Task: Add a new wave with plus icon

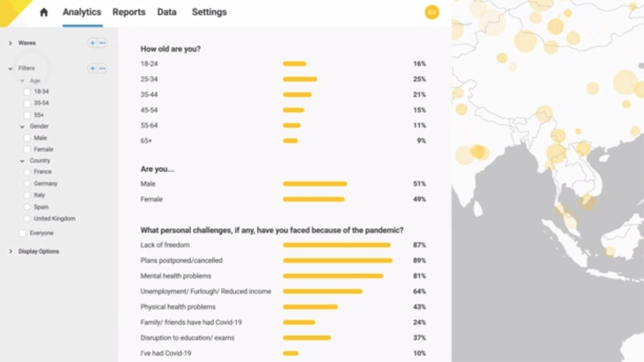Action: click(92, 43)
